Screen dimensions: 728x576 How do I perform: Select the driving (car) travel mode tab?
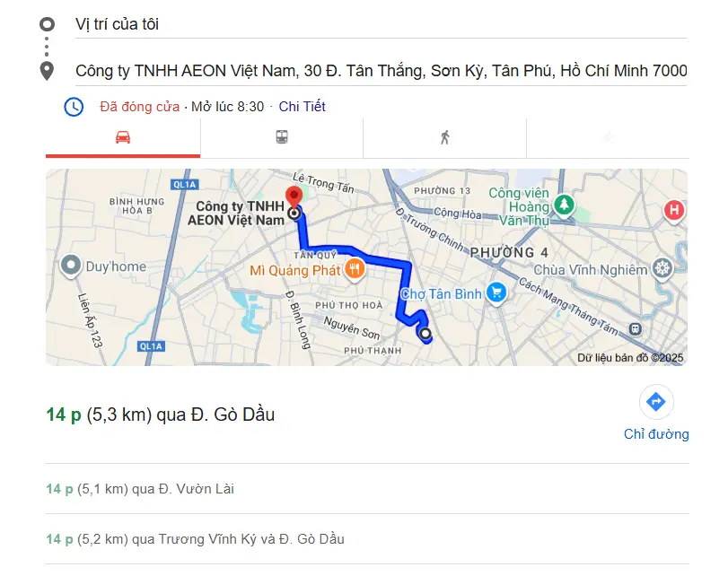123,137
